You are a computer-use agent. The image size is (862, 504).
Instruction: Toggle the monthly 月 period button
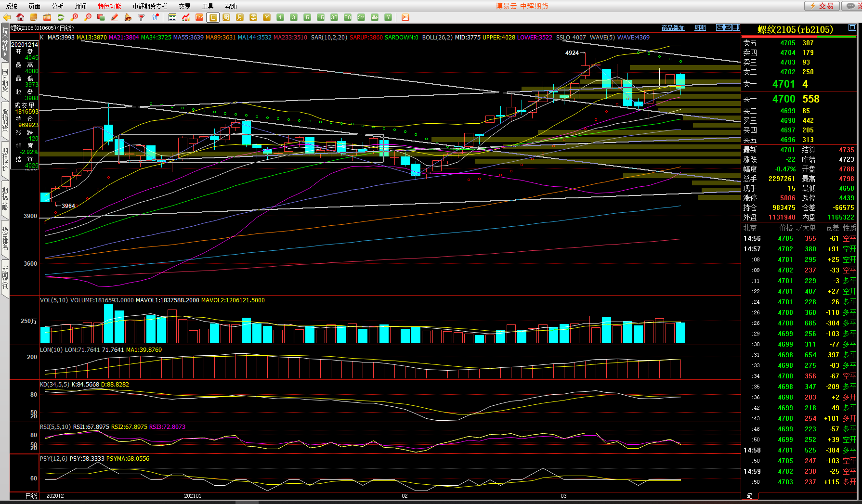(240, 17)
